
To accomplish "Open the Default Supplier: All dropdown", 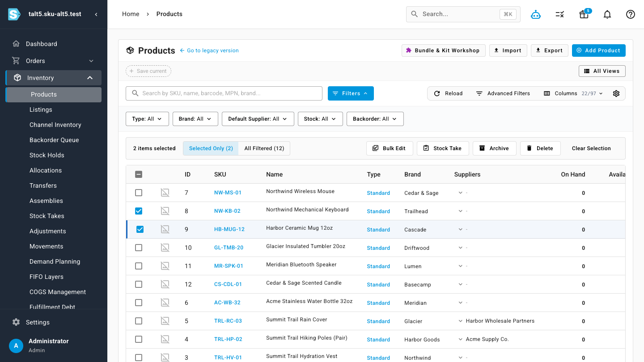I will click(x=258, y=119).
